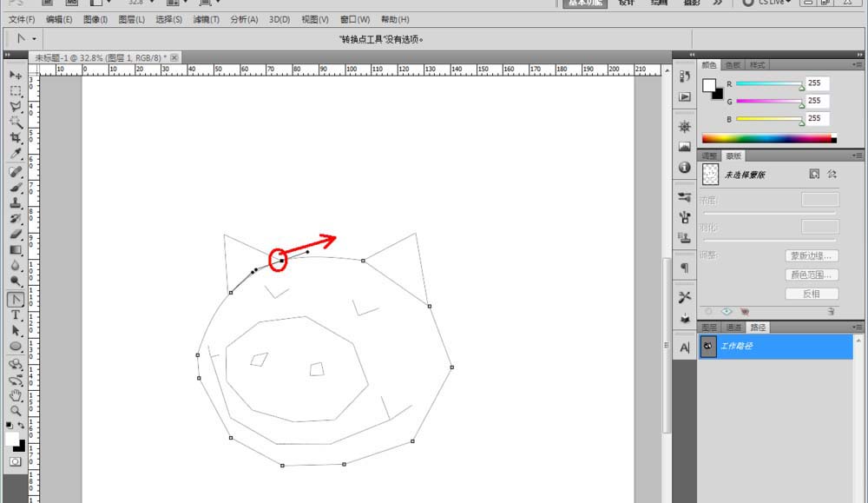Select the Move tool
The width and height of the screenshot is (868, 503).
pyautogui.click(x=16, y=75)
